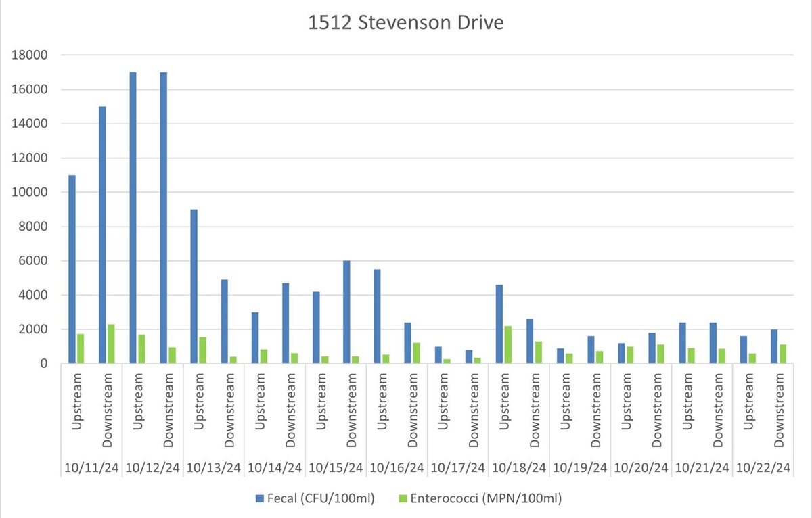The image size is (812, 518).
Task: Select the chart title 1512 Stevenson Drive
Action: click(x=405, y=22)
